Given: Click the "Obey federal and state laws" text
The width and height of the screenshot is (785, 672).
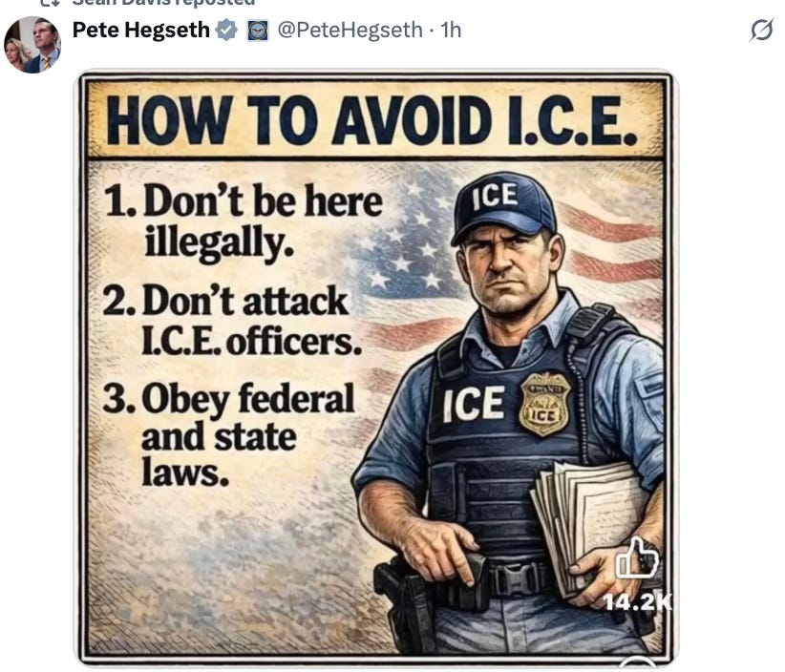Looking at the screenshot, I should point(228,433).
